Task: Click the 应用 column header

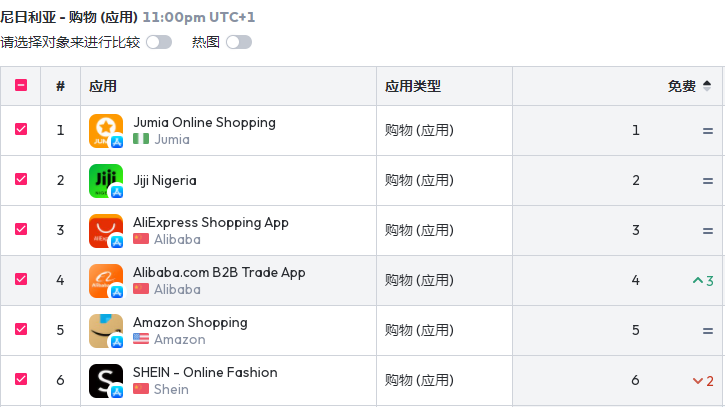Action: pos(103,86)
